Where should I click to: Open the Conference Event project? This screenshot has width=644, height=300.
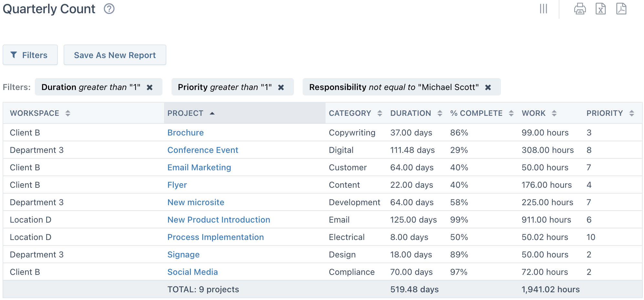pos(203,150)
